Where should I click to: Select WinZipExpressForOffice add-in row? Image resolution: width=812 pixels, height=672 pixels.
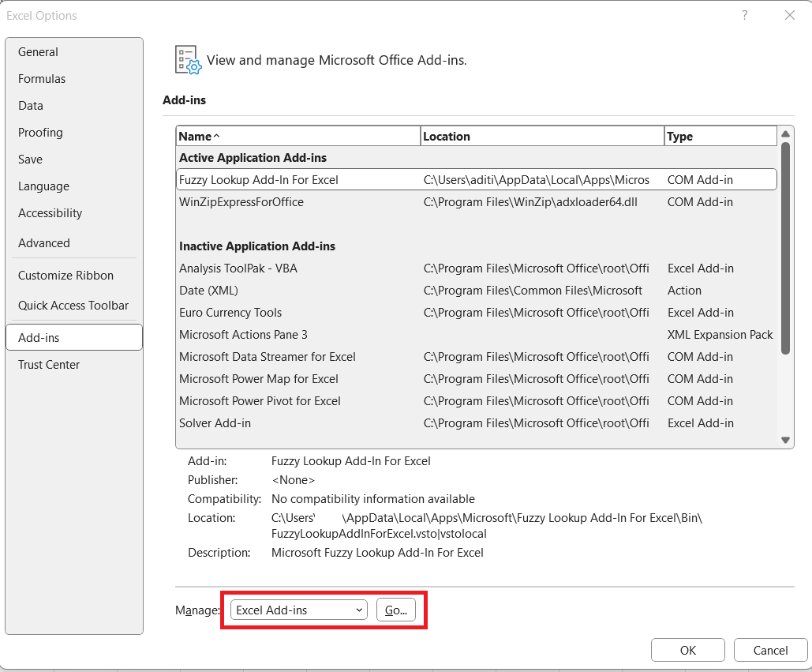coord(477,202)
